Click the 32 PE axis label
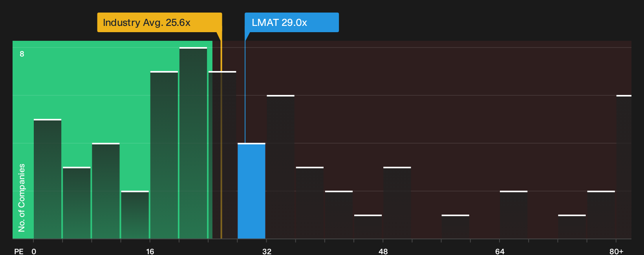Viewport: 644px width, 255px height. 267,251
